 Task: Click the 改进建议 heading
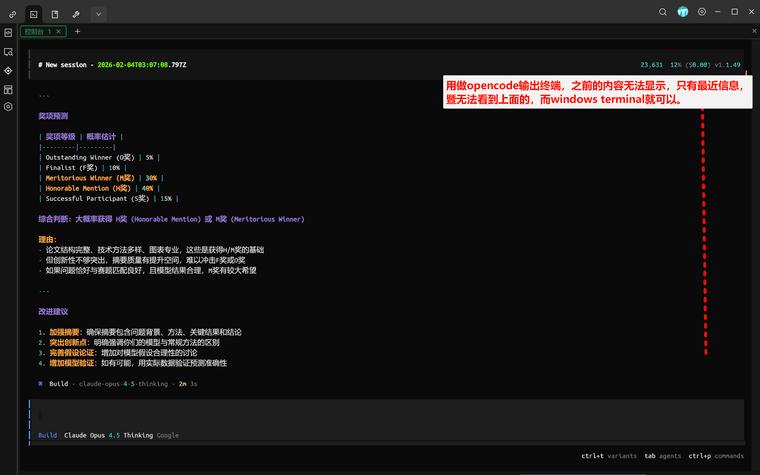(53, 312)
